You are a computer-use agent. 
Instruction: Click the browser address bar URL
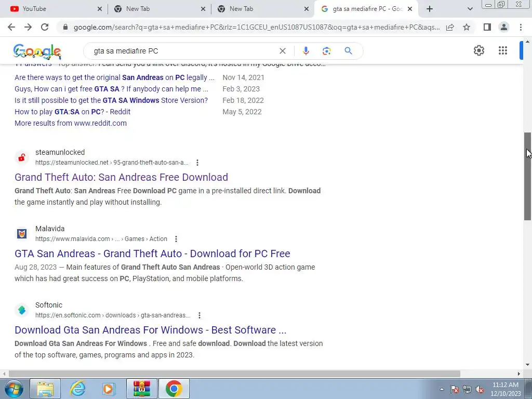(x=257, y=27)
